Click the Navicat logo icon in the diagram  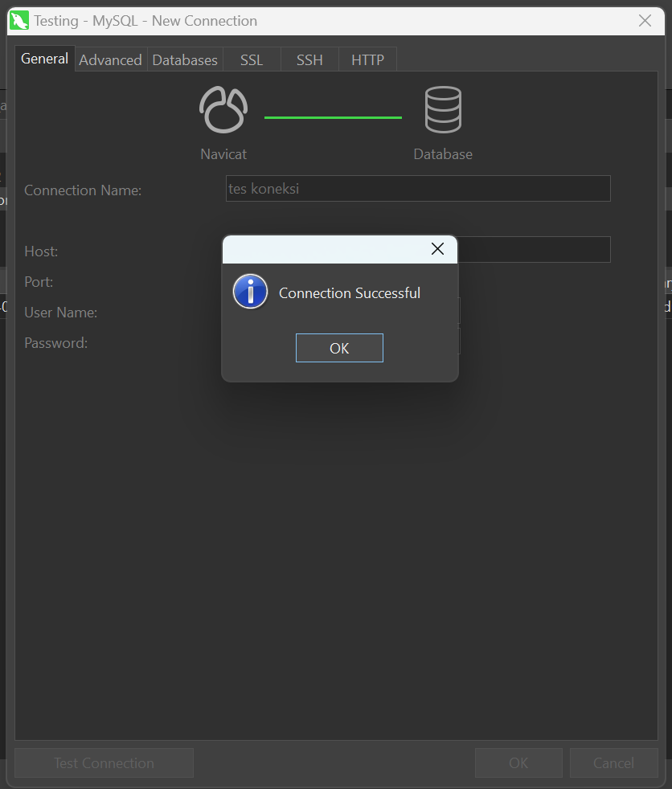coord(223,110)
